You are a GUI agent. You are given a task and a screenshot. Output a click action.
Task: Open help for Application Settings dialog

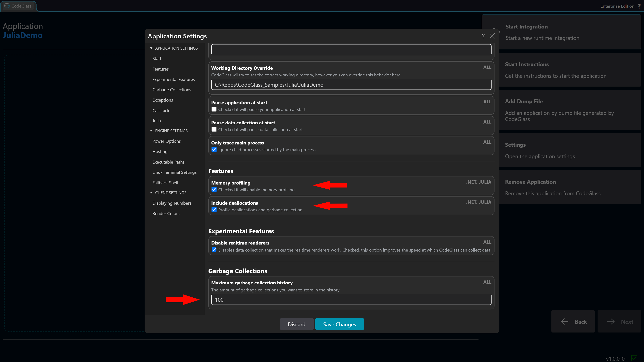483,36
